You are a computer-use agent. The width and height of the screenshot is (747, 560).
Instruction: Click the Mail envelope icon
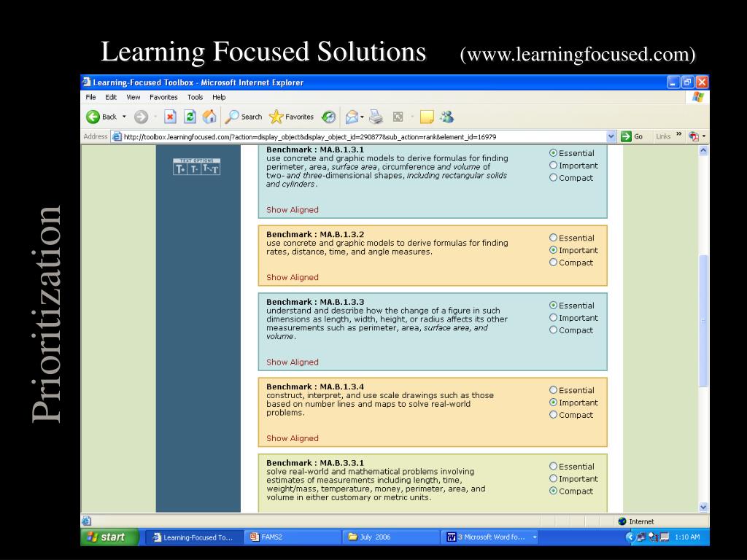(352, 117)
